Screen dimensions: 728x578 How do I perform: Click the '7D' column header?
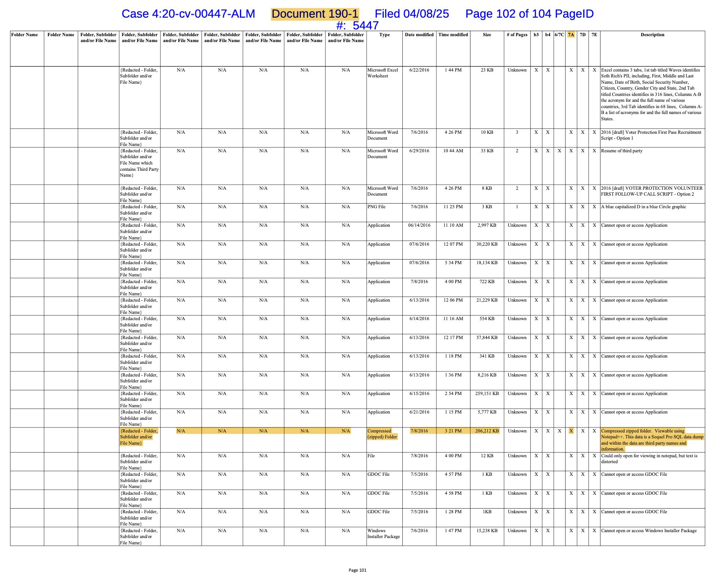pyautogui.click(x=583, y=35)
